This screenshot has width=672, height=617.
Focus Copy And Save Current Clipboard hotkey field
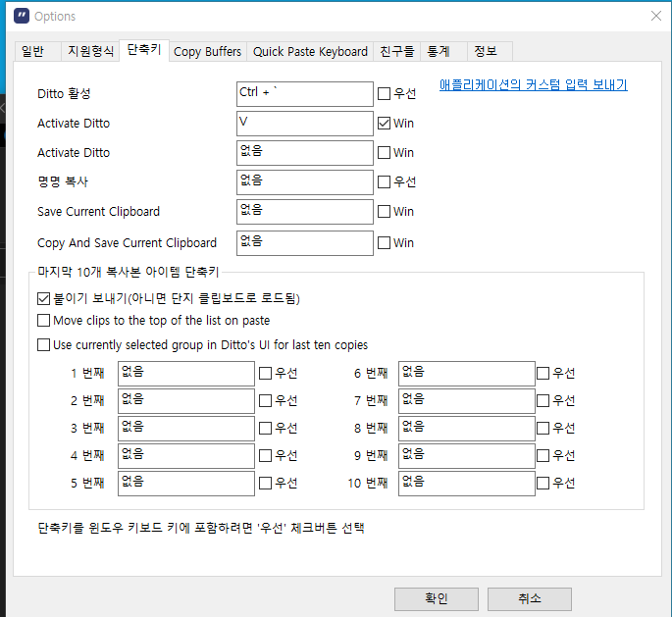click(x=305, y=243)
